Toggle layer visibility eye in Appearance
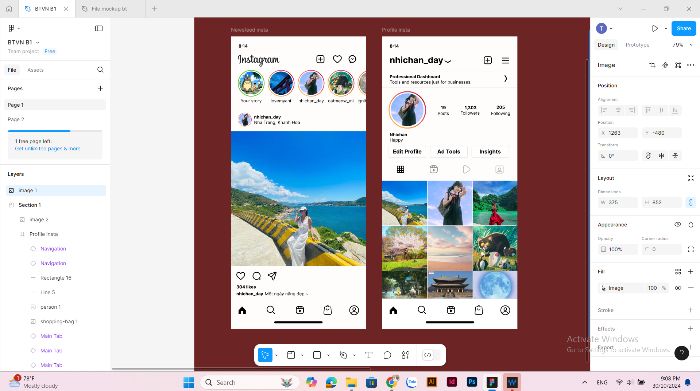Image resolution: width=700 pixels, height=391 pixels. pos(678,225)
